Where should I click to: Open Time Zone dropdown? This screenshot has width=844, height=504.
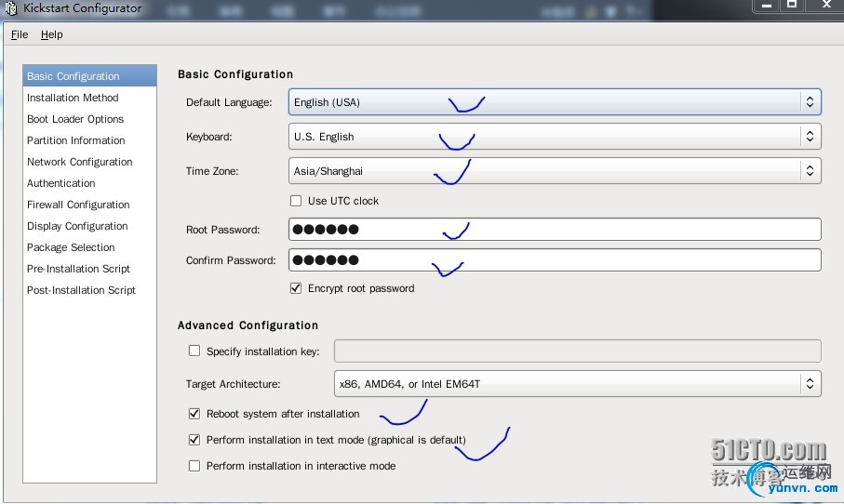555,171
